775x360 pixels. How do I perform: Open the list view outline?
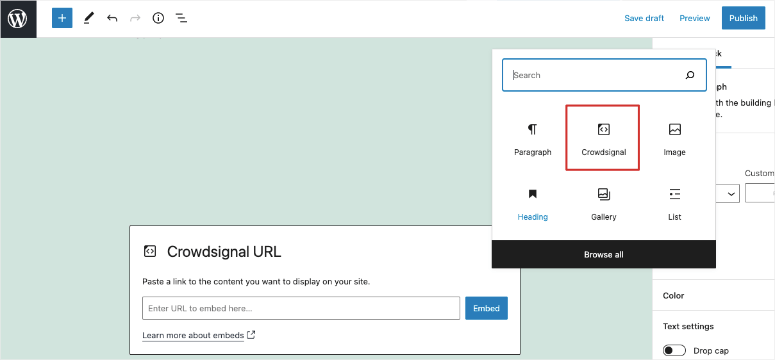[x=181, y=19]
